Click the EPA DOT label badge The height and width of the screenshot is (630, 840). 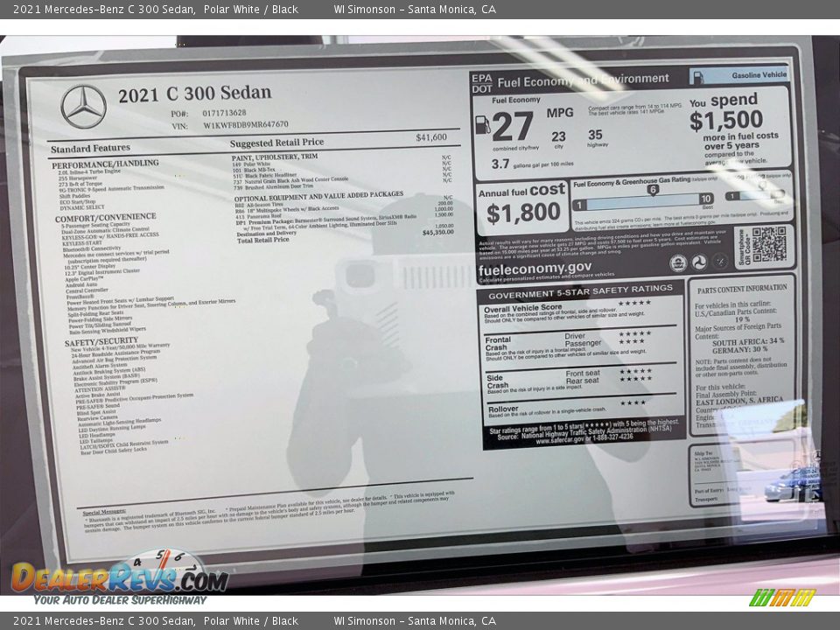coord(481,83)
